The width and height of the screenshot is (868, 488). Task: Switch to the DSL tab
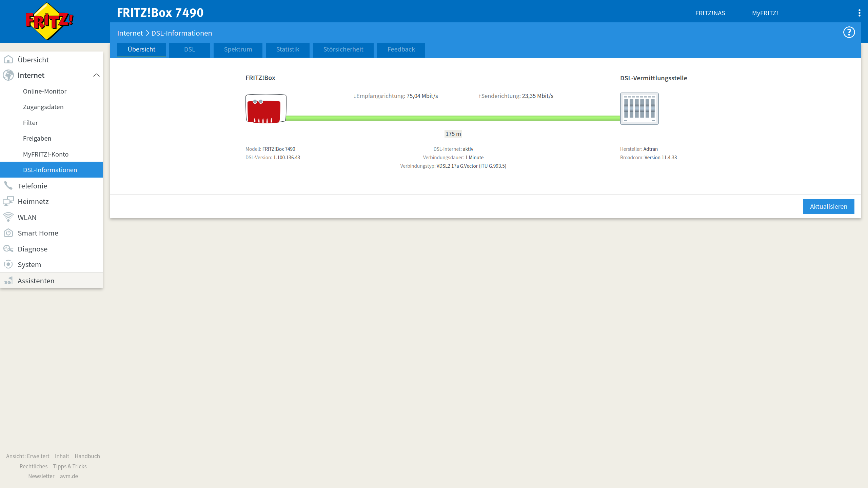190,49
